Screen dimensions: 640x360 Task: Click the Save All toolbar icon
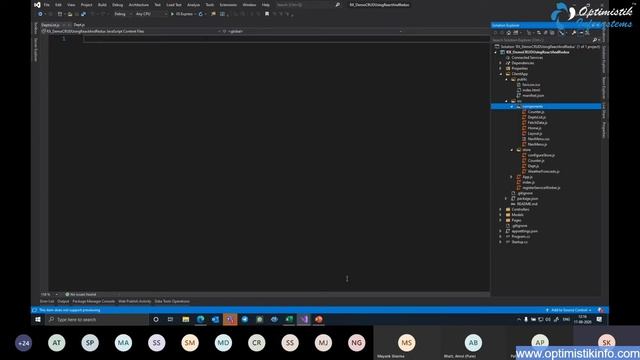pyautogui.click(x=83, y=14)
